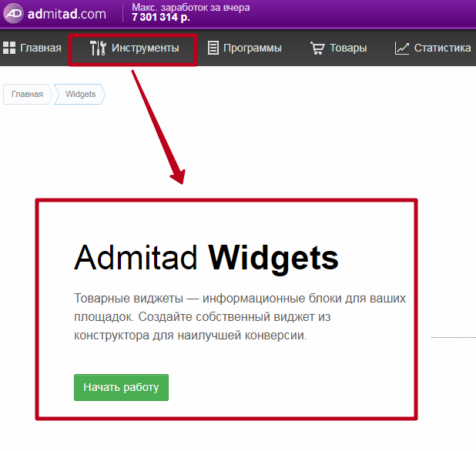
Task: Click the Товарные виджеты description paragraph
Action: pos(240,316)
